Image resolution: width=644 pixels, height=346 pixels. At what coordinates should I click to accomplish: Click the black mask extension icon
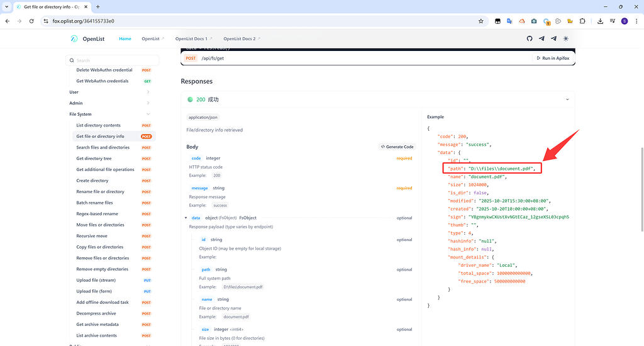[x=498, y=21]
